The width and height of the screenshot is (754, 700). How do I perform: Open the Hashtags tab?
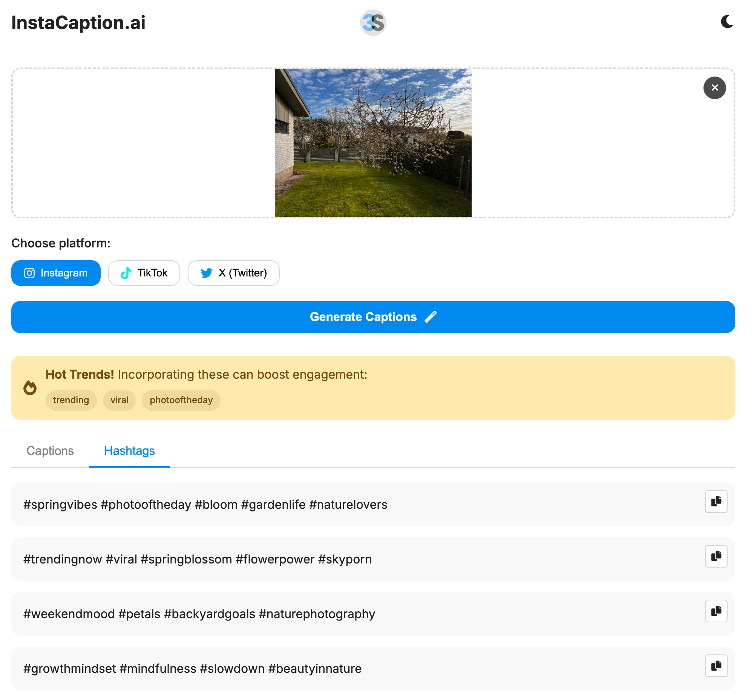pos(129,451)
